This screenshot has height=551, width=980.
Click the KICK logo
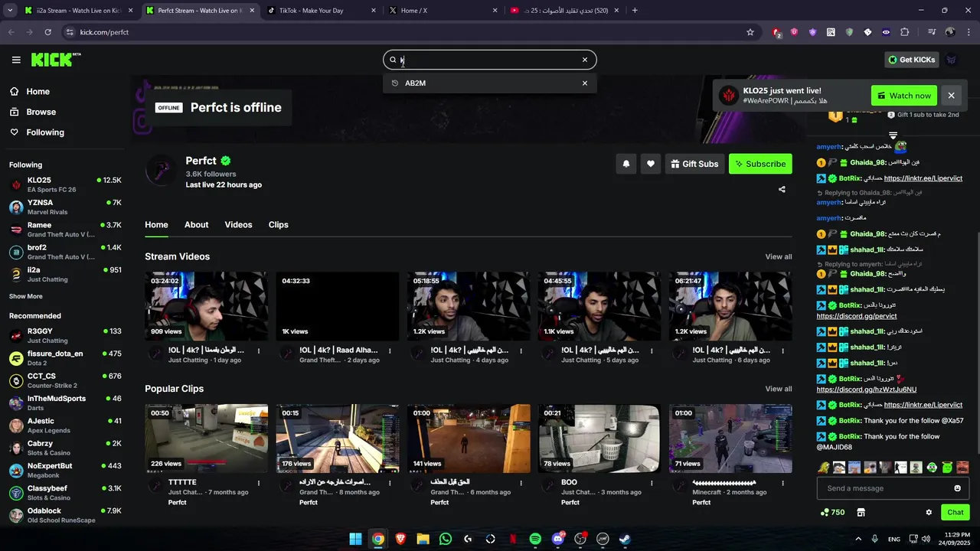tap(55, 60)
